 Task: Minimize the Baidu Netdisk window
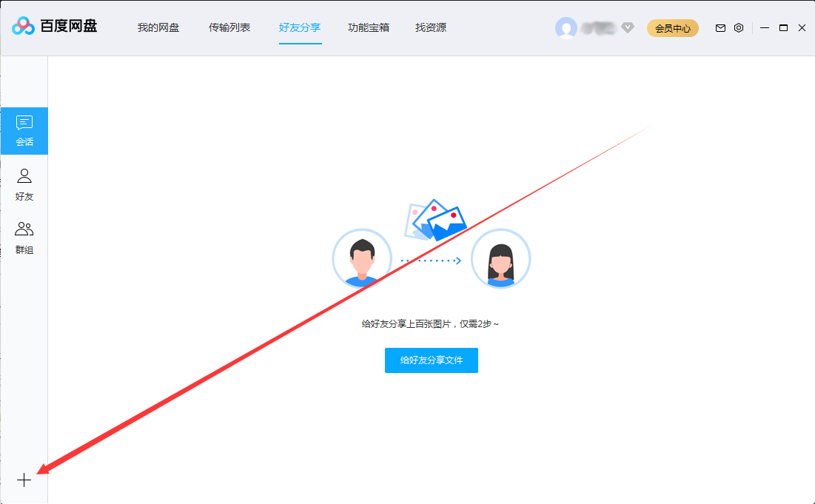point(765,27)
